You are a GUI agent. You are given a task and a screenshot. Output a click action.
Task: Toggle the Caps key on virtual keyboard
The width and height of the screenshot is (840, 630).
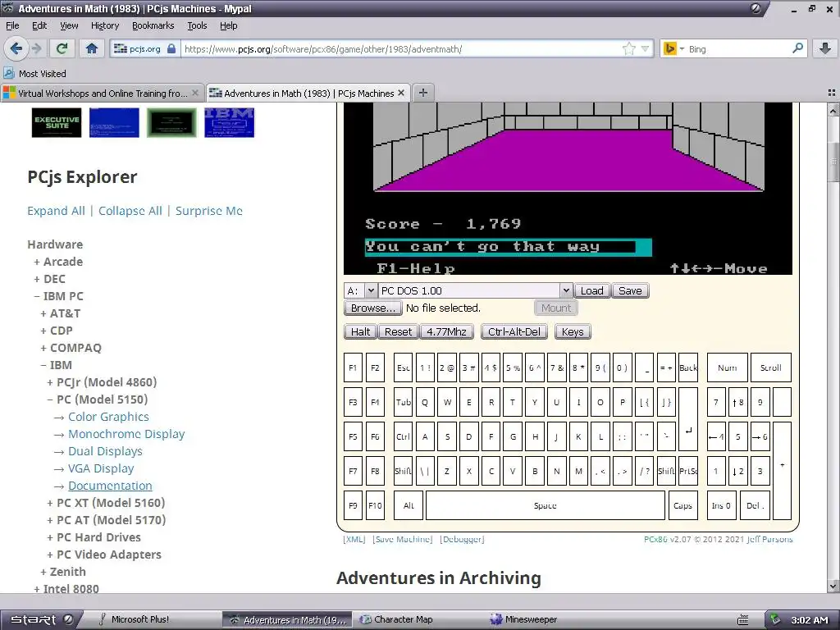pyautogui.click(x=683, y=505)
